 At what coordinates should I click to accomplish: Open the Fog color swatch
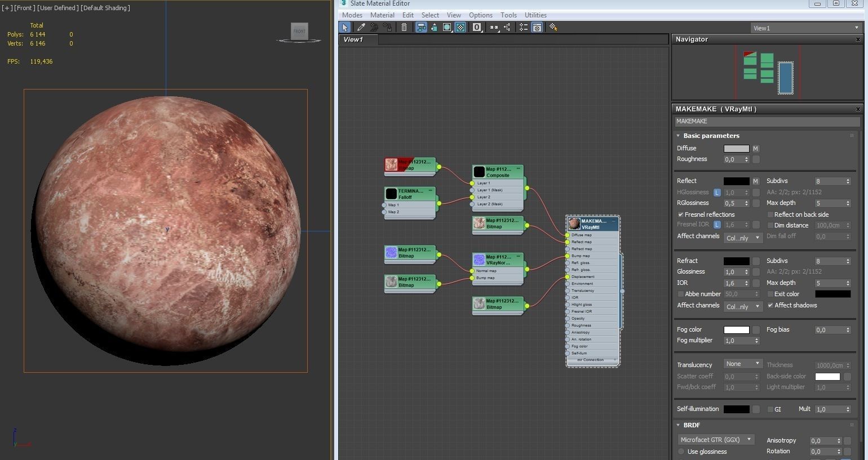pos(736,330)
